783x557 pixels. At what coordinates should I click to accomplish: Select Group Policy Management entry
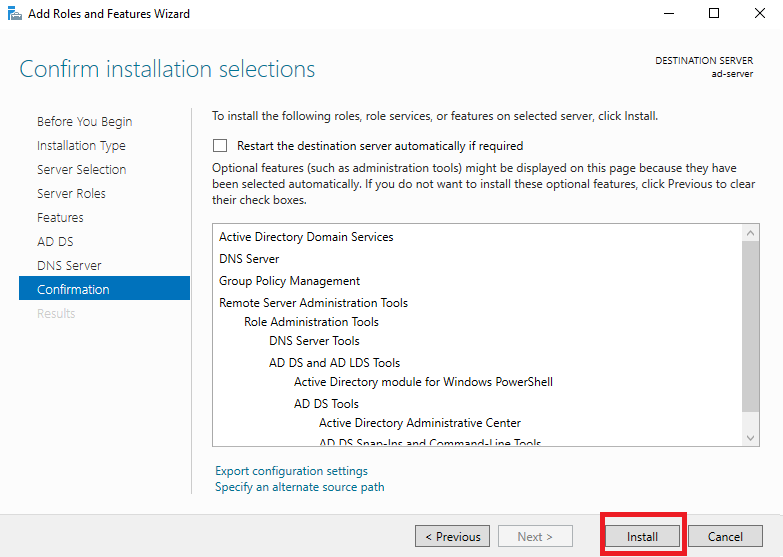[289, 281]
